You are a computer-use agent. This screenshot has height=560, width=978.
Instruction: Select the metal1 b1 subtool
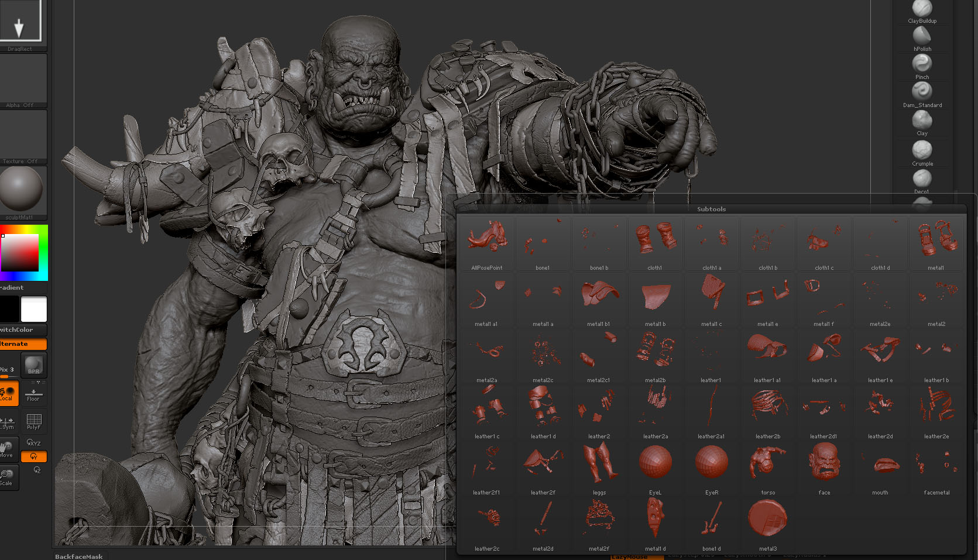coord(599,300)
